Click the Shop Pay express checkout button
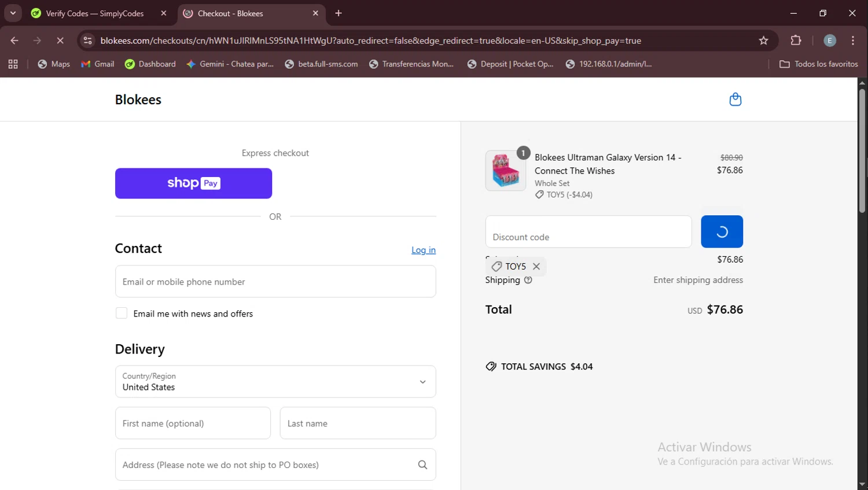Screen dimensions: 868x490 (193, 183)
